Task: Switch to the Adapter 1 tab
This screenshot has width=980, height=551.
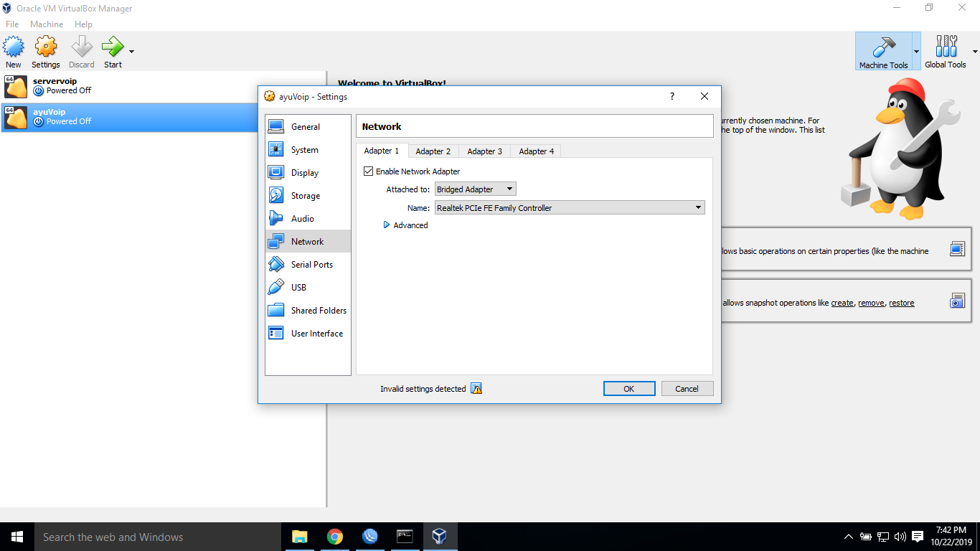Action: pyautogui.click(x=382, y=151)
